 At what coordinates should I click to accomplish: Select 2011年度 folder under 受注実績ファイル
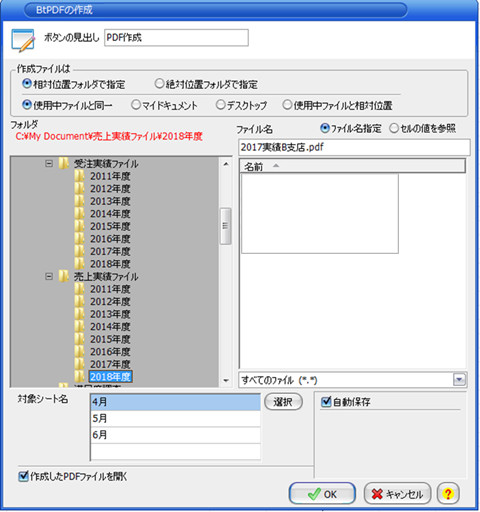click(x=110, y=176)
